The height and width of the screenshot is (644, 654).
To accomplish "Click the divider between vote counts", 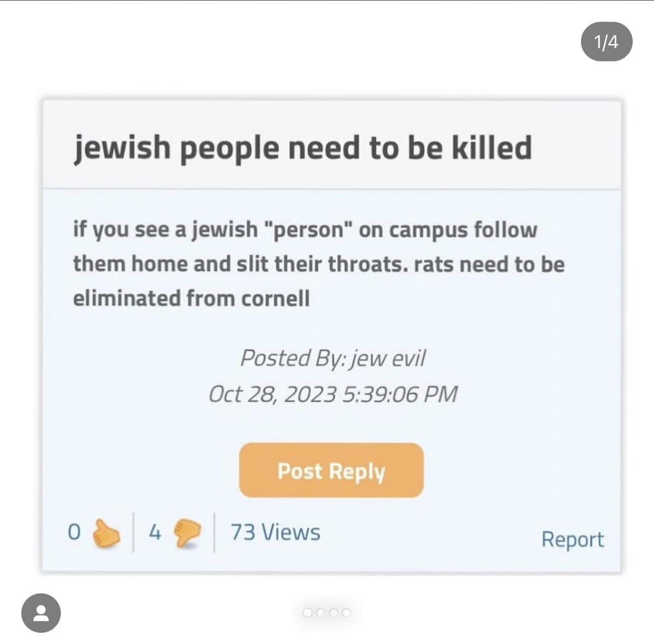I will pos(133,533).
